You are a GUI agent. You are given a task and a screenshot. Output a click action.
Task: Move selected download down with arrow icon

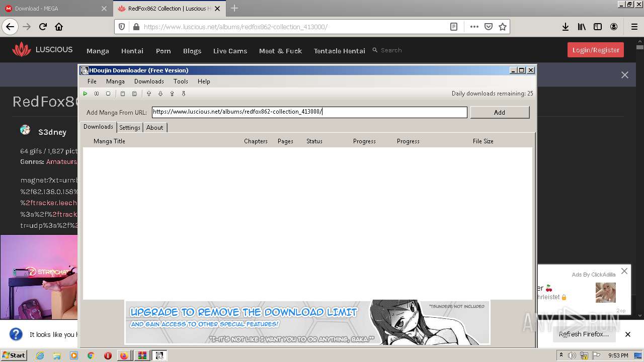(x=160, y=94)
